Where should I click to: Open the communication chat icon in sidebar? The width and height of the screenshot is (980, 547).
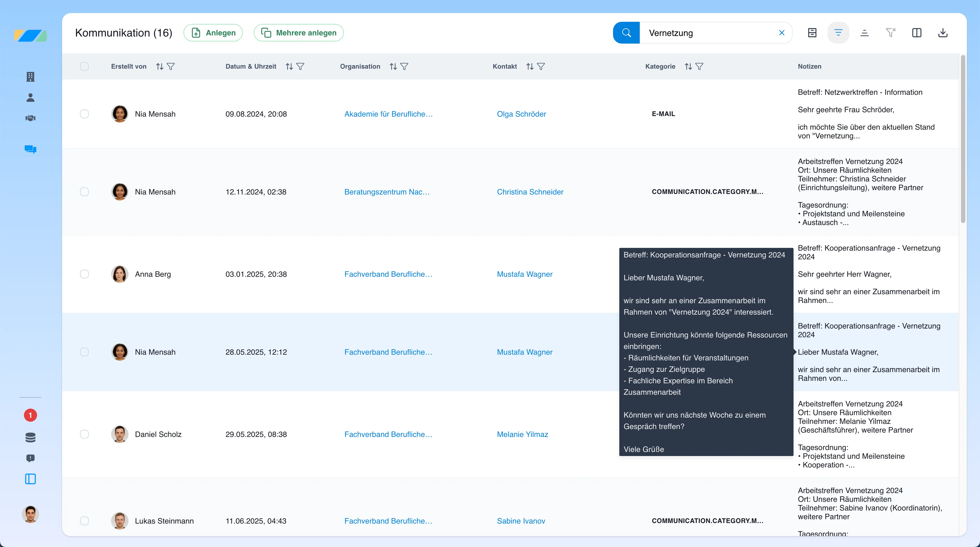(x=30, y=149)
